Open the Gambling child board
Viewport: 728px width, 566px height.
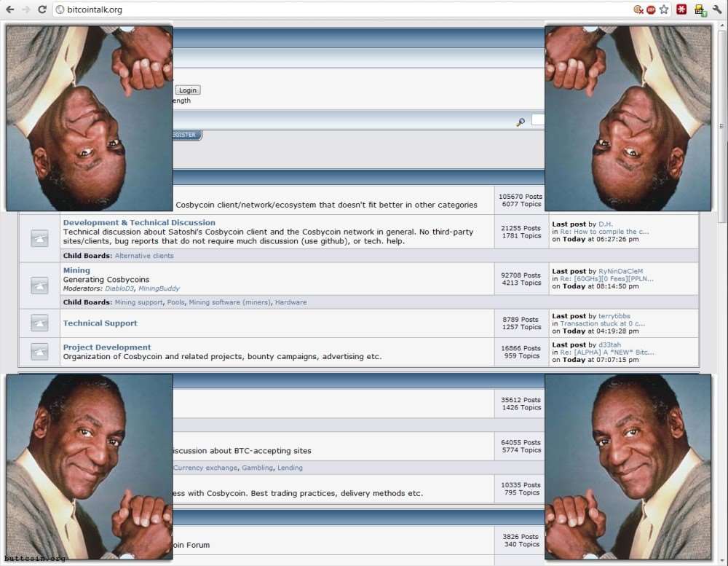(257, 468)
